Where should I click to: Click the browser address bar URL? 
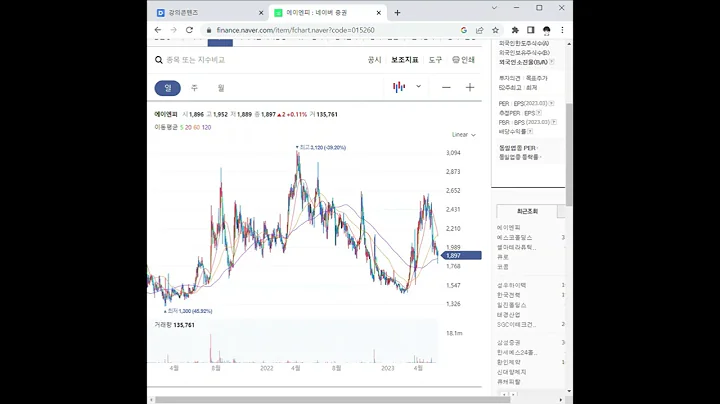coord(295,30)
